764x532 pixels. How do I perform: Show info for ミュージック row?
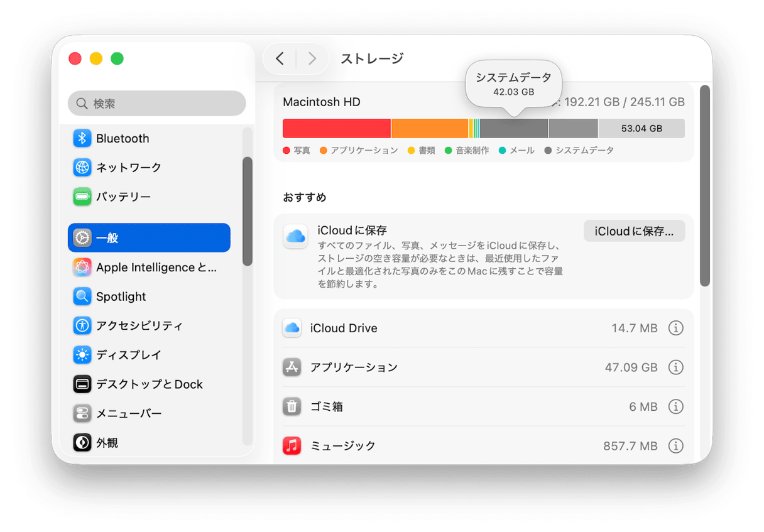coord(675,445)
